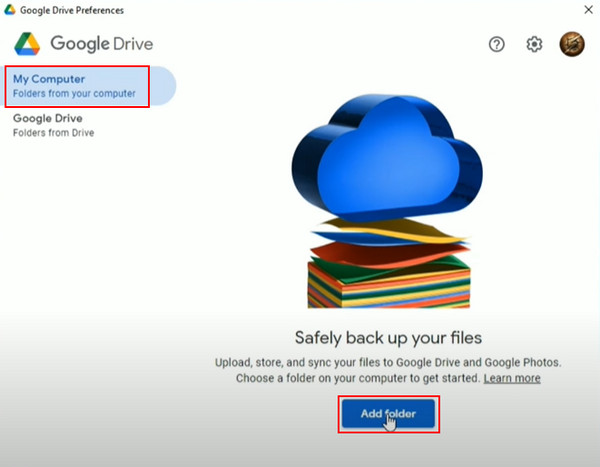
Task: Click the Google Drive logo in header
Action: tap(27, 44)
